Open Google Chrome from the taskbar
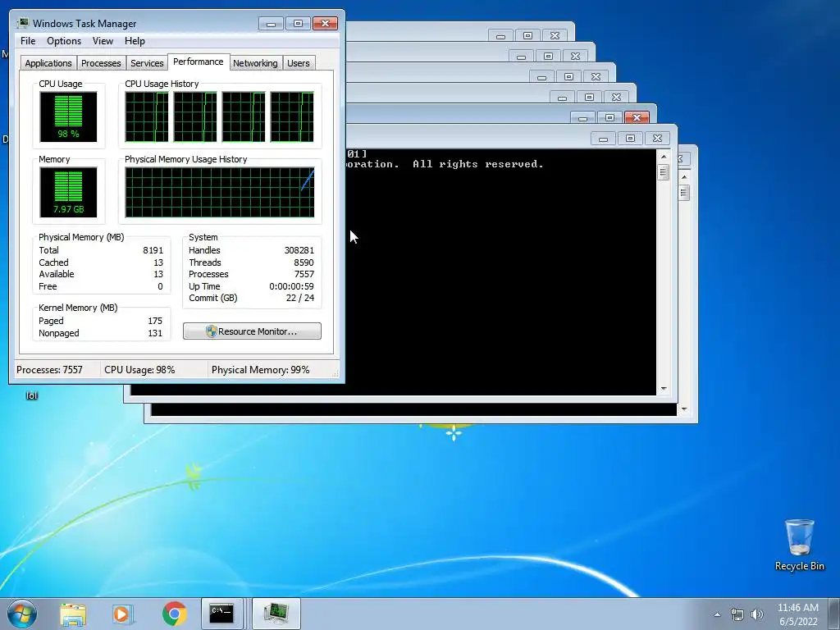This screenshot has height=630, width=840. 174,614
